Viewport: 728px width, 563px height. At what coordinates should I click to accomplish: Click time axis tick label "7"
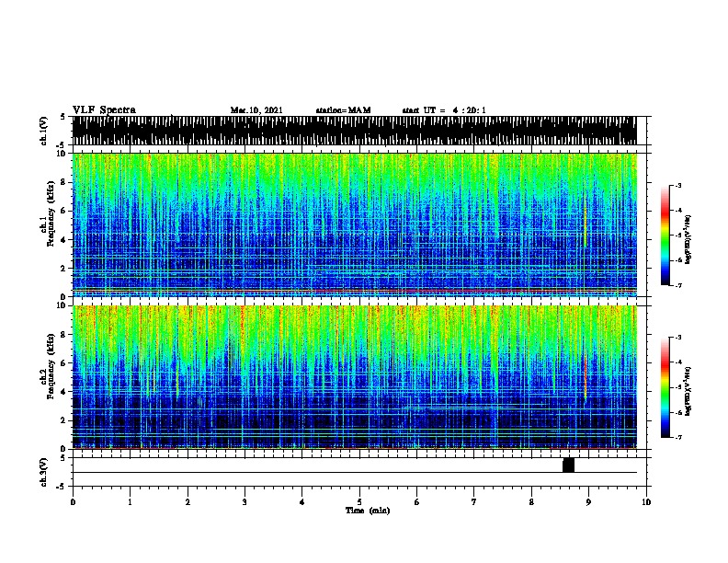click(474, 502)
